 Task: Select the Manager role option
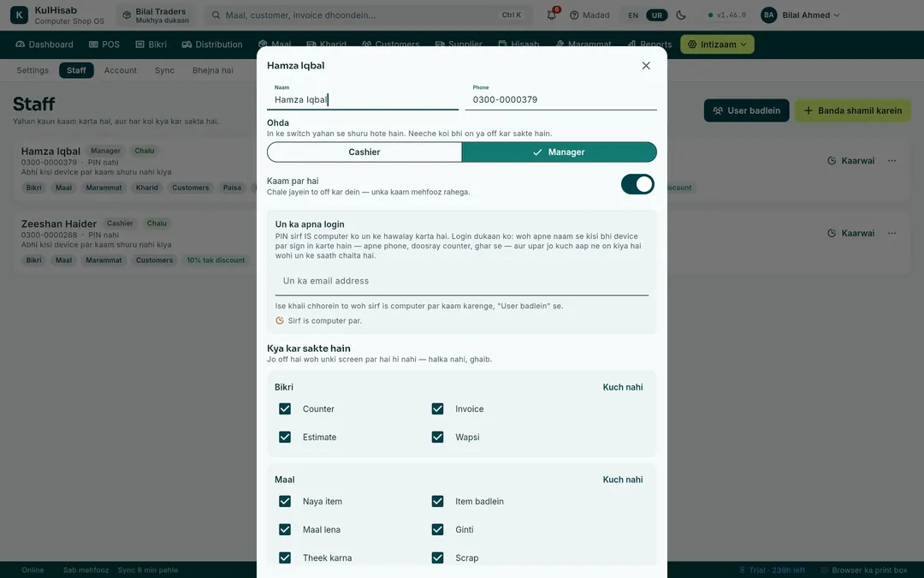560,152
